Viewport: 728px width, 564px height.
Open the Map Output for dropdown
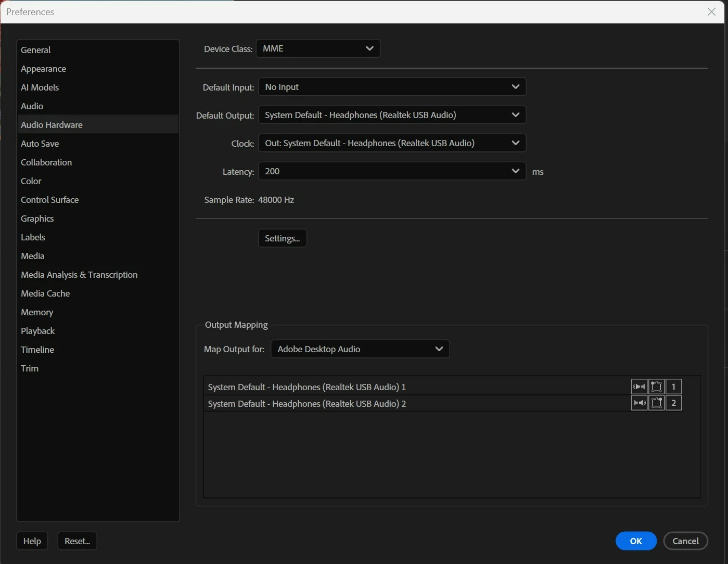click(360, 349)
